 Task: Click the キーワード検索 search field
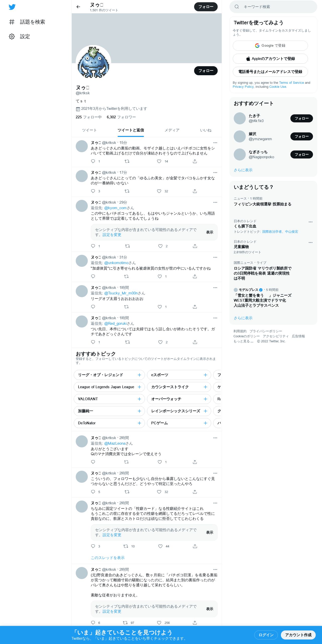point(273,7)
